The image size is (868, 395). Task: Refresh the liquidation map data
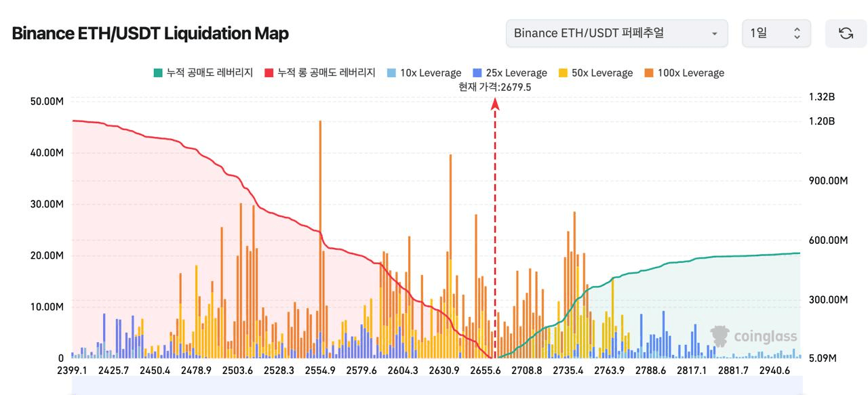846,33
